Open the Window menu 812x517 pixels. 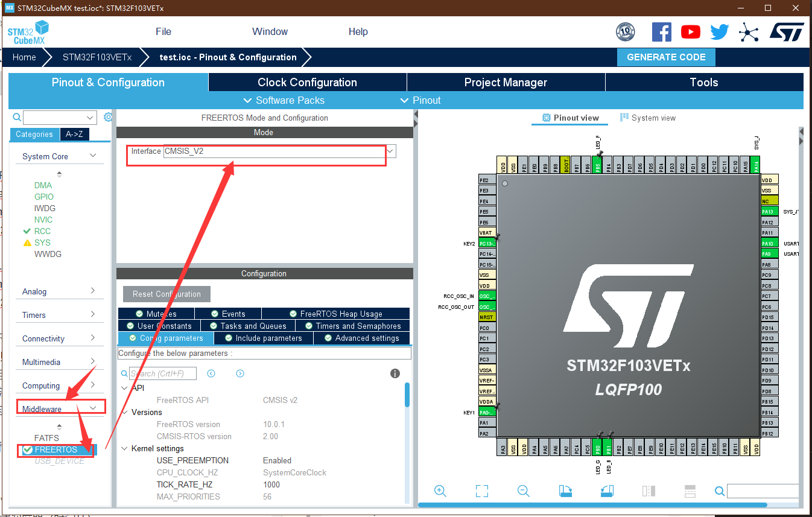[270, 31]
